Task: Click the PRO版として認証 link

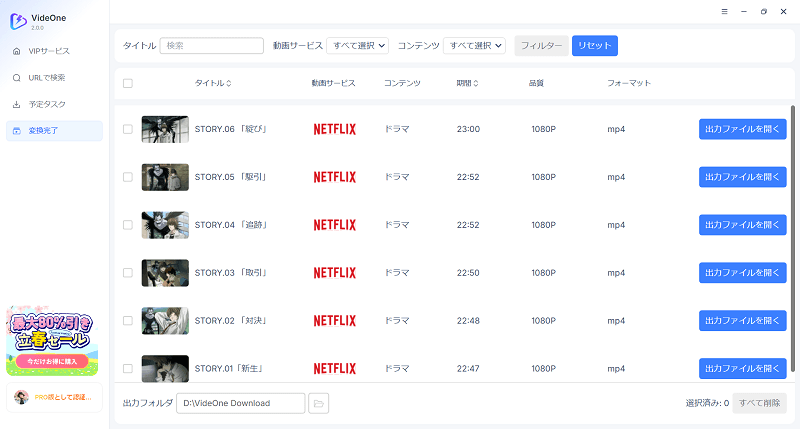Action: point(63,397)
